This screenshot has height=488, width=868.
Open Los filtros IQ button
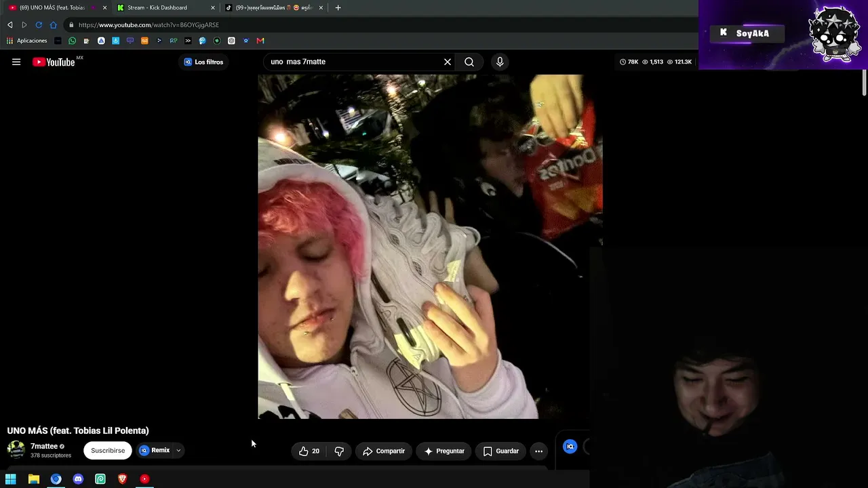coord(203,62)
